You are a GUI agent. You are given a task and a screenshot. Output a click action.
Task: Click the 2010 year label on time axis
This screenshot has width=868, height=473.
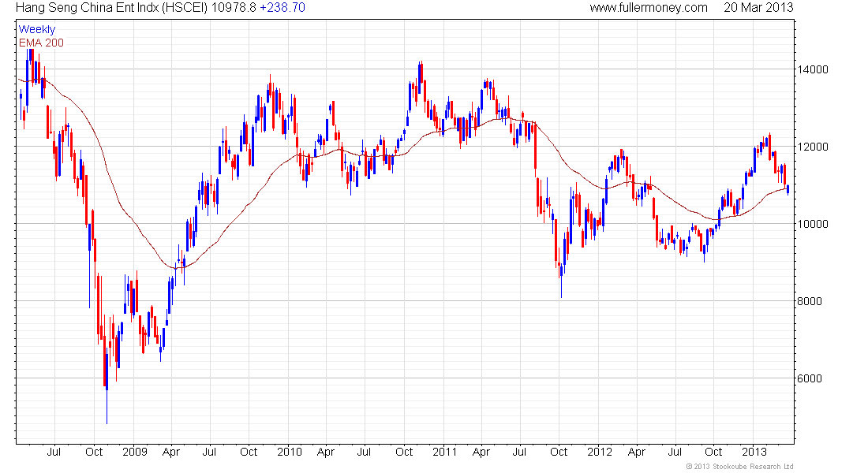pyautogui.click(x=290, y=452)
